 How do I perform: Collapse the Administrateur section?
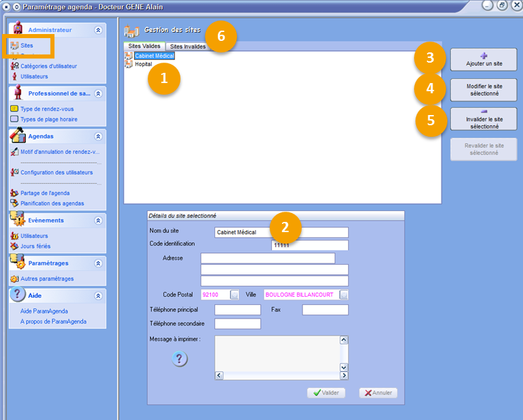(x=98, y=30)
